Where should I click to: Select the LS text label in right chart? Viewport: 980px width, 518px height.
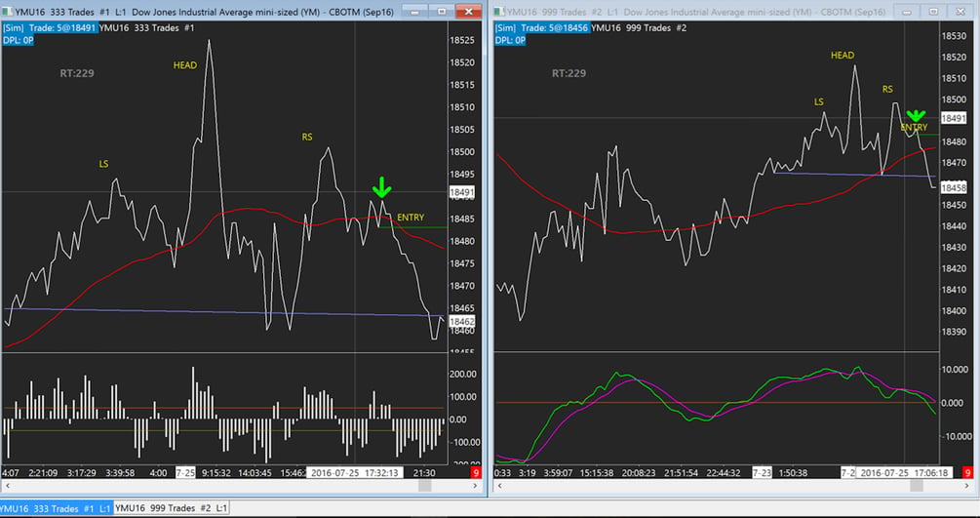[819, 102]
